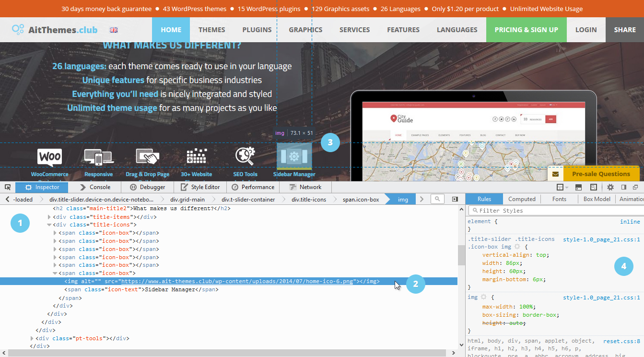644x357 pixels.
Task: Select div.title-icons in breadcrumbs
Action: coord(309,199)
